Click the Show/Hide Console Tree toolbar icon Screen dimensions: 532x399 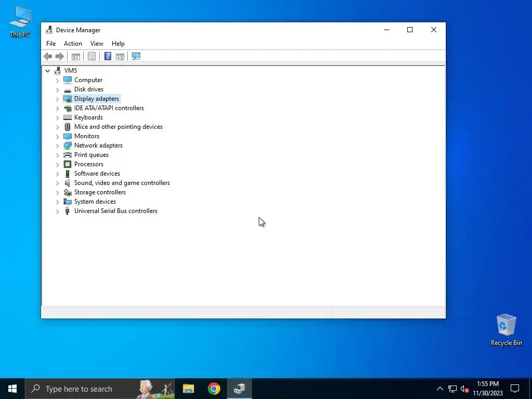tap(76, 56)
